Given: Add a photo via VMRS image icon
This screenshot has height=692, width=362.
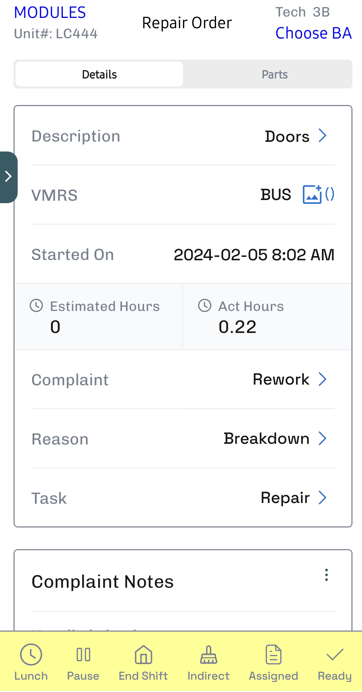Looking at the screenshot, I should tap(312, 194).
